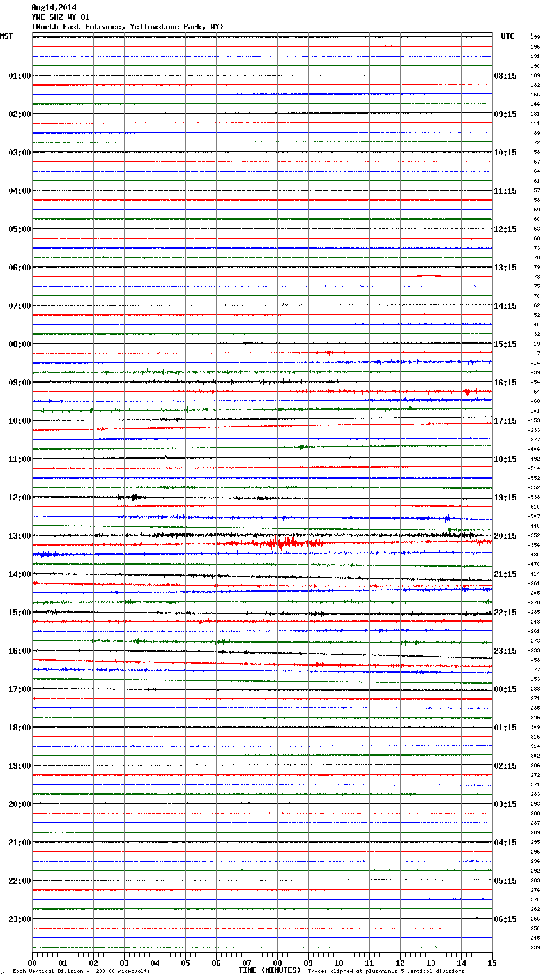Click the date text "Aug14,2014"
This screenshot has height=980, width=543.
pyautogui.click(x=54, y=8)
